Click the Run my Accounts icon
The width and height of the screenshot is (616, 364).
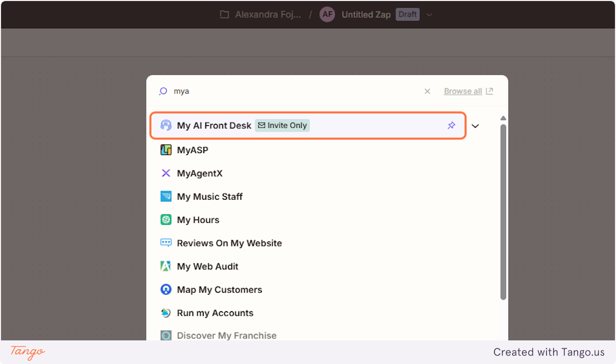[x=166, y=313]
